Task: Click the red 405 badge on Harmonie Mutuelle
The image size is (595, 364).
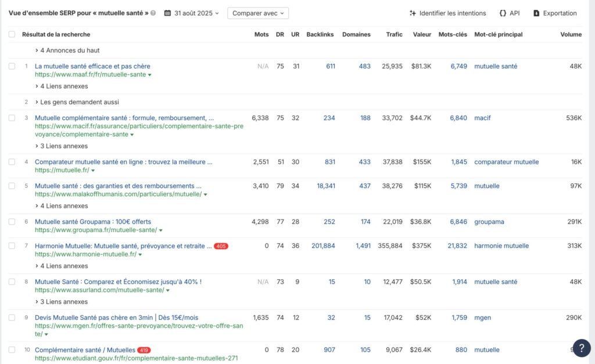Action: pos(221,246)
